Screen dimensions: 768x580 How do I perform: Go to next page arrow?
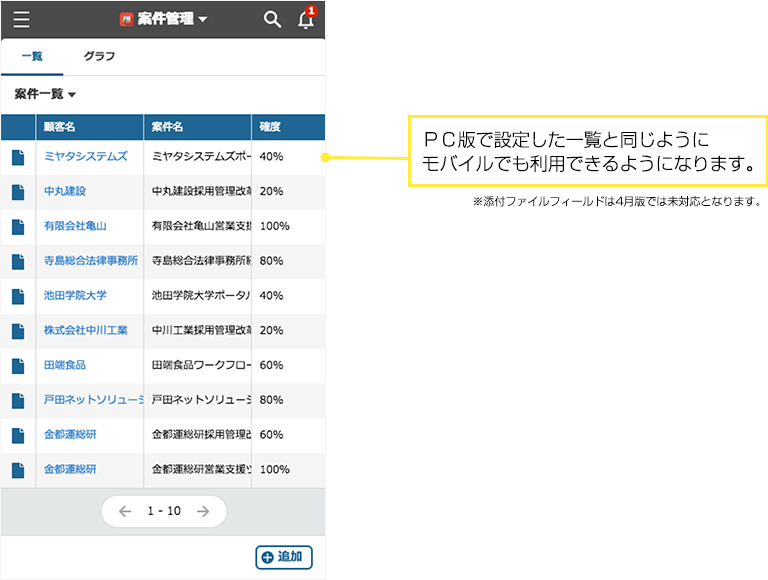click(x=203, y=511)
